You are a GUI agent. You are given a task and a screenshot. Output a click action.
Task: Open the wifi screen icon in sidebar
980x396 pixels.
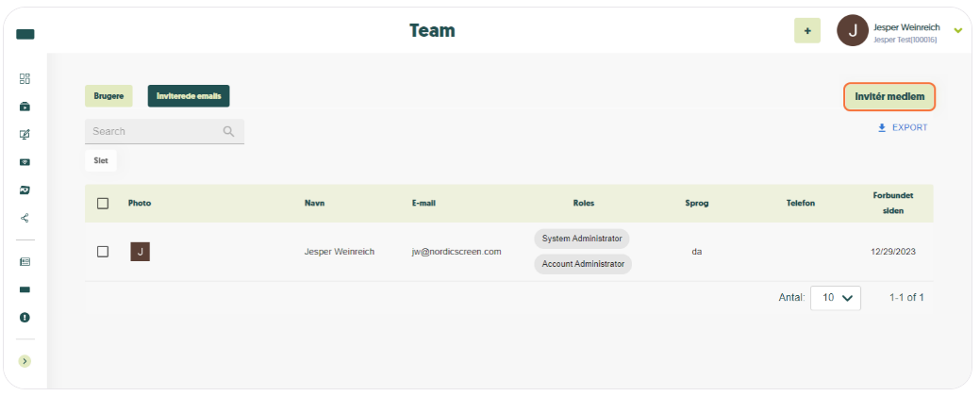click(25, 162)
